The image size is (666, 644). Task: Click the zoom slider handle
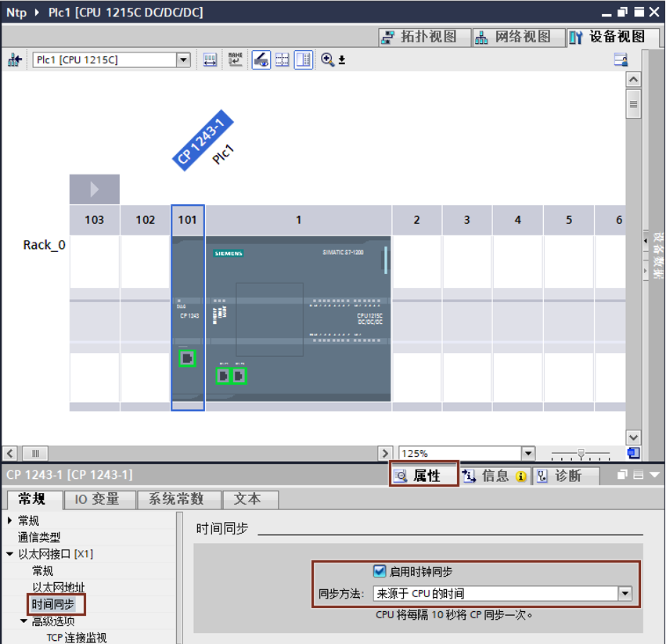tap(581, 454)
